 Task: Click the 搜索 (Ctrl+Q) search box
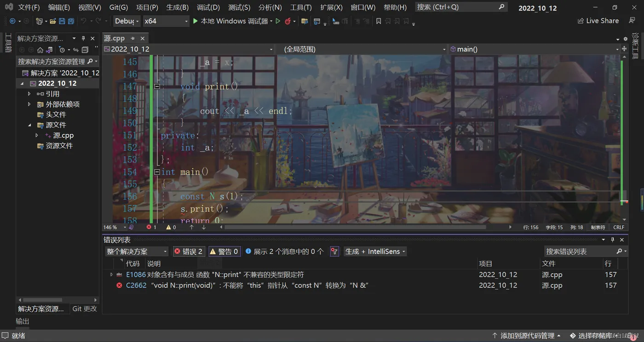pyautogui.click(x=461, y=7)
